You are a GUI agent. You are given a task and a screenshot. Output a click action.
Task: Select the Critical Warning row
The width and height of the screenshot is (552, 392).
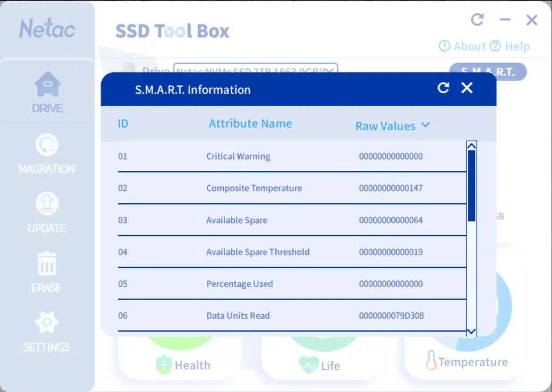(x=292, y=156)
